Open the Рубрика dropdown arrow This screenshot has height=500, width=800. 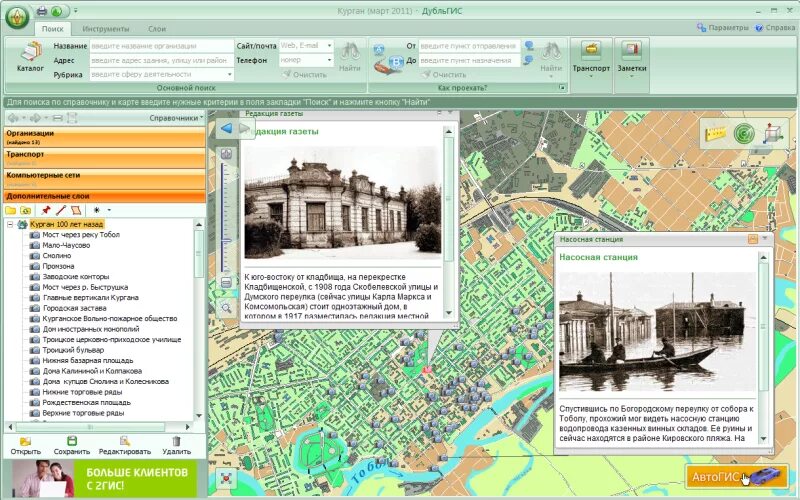tap(230, 74)
